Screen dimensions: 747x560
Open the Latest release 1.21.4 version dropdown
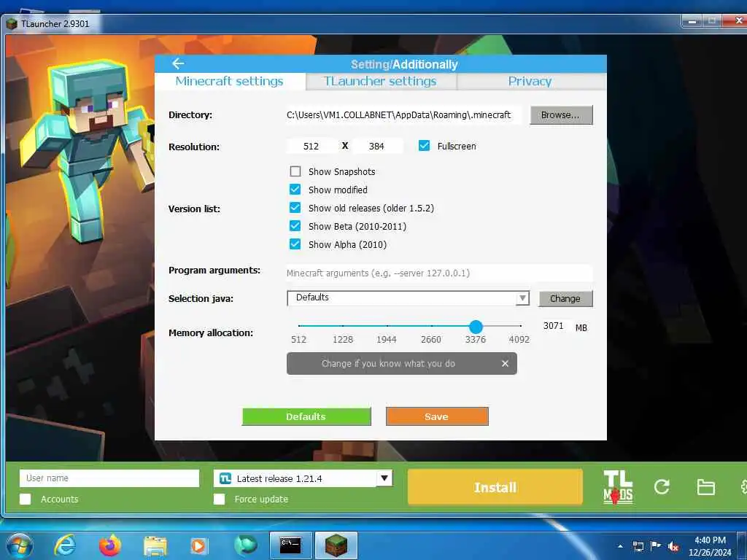(303, 478)
